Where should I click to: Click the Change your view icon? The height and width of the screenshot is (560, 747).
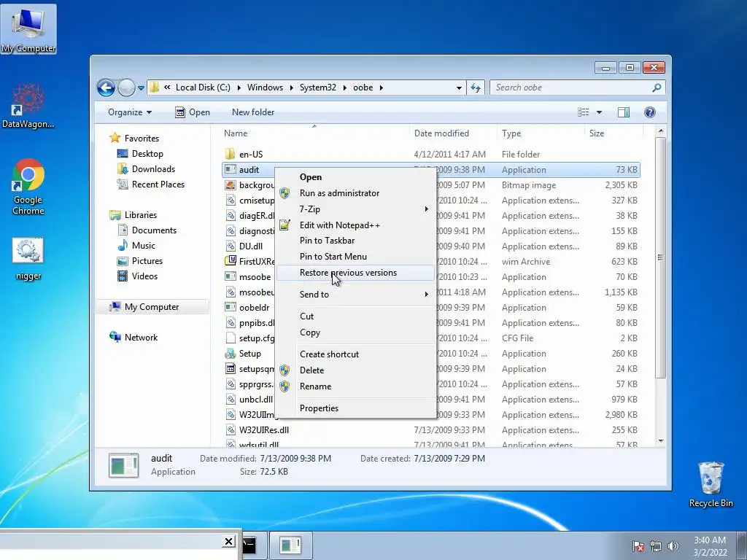(583, 112)
